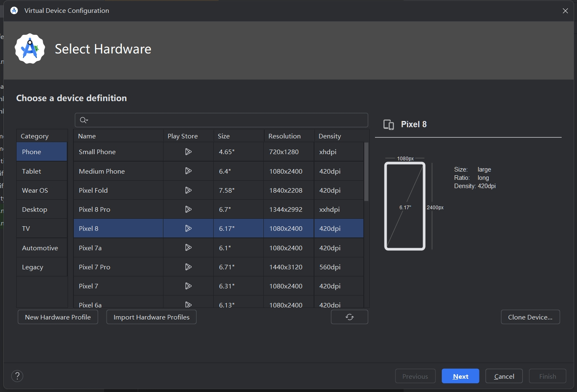The image size is (577, 392).
Task: Click the device icon beside the Pixel 8 heading
Action: [389, 125]
